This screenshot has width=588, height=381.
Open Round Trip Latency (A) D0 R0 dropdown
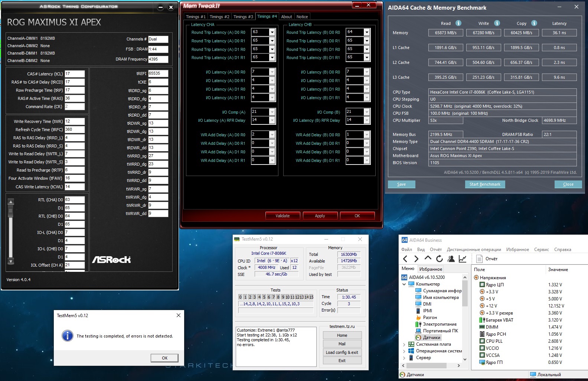click(272, 32)
